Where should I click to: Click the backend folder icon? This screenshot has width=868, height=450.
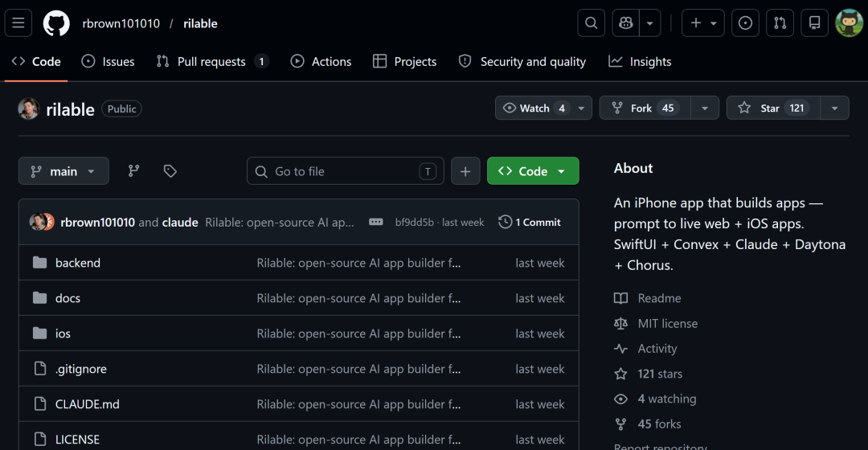40,262
